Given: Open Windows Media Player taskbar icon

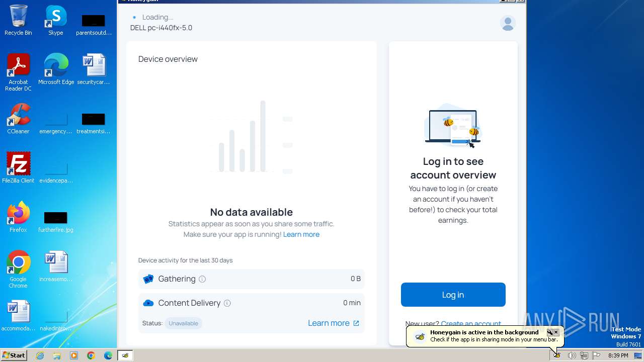Looking at the screenshot, I should [74, 355].
